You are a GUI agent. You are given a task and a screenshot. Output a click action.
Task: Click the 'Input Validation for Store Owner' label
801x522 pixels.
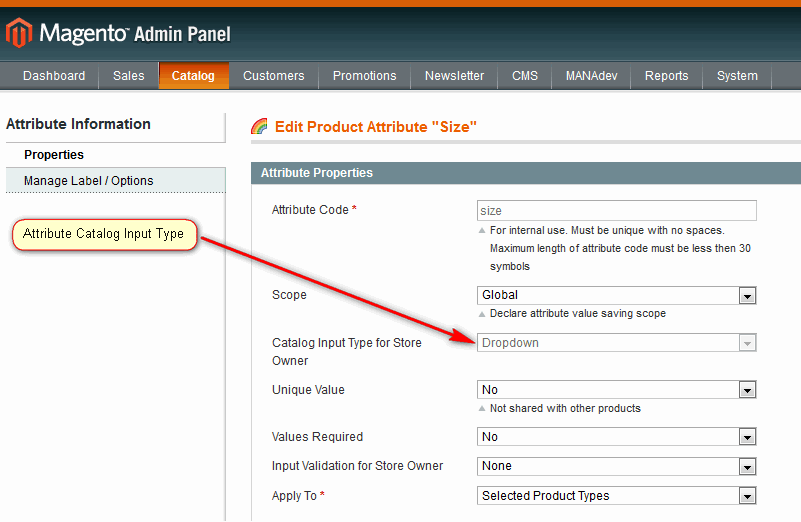[x=358, y=466]
